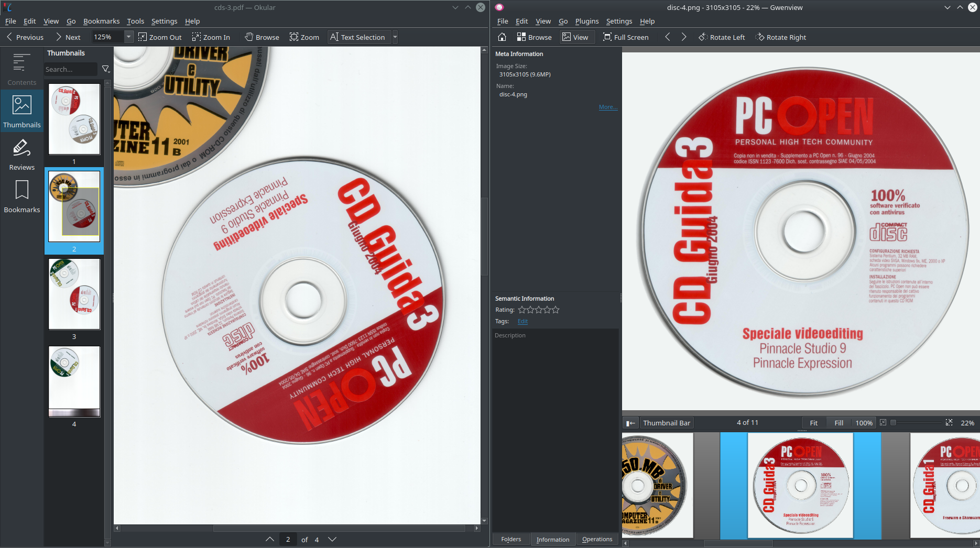Toggle the sidebar collapse button
This screenshot has width=980, height=548.
pyautogui.click(x=630, y=423)
